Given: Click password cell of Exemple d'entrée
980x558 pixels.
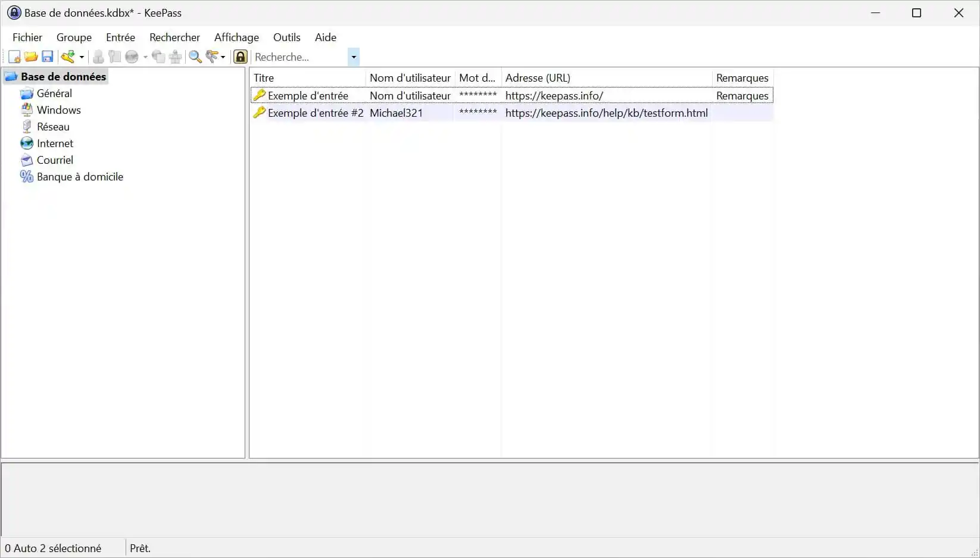Looking at the screenshot, I should [x=478, y=95].
